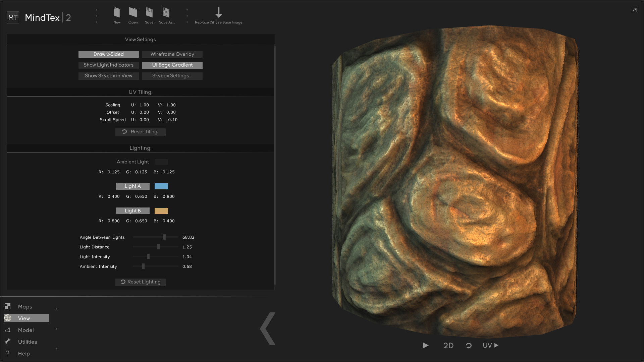Expand the UV options at the bottom
644x362 pixels.
click(x=490, y=346)
